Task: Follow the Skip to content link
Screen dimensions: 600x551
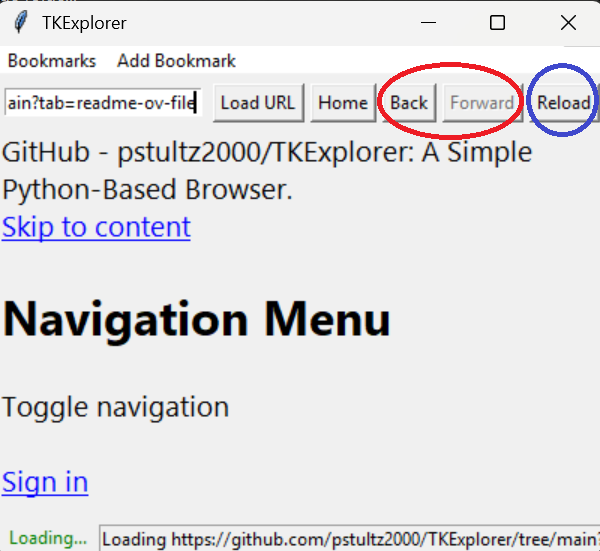Action: [96, 227]
